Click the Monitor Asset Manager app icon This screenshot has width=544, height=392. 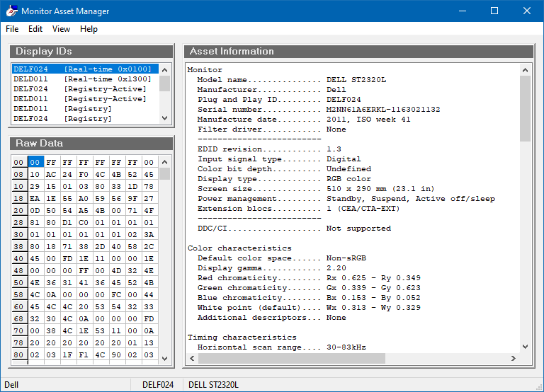point(11,11)
